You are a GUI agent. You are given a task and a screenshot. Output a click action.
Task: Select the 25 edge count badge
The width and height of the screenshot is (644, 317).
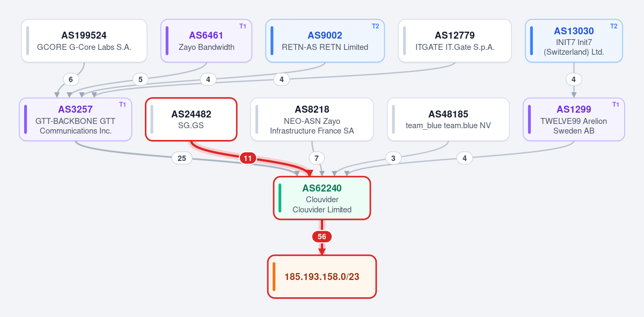tap(182, 158)
